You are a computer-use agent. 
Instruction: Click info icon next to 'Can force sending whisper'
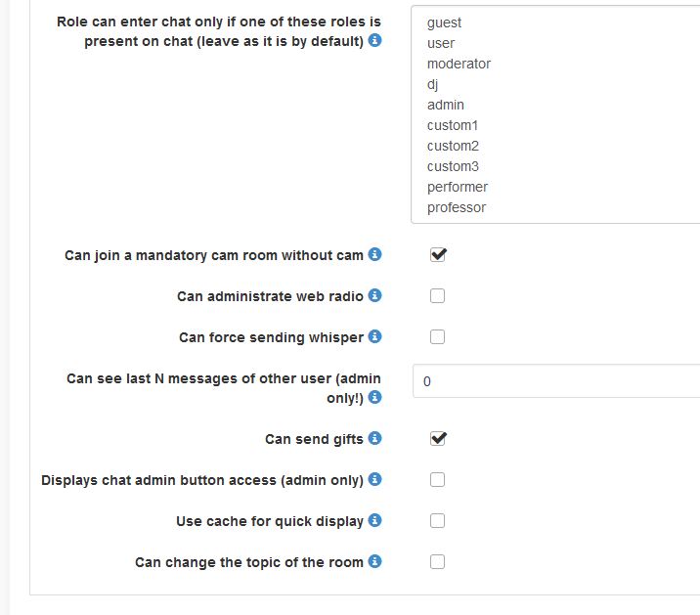[x=375, y=336]
